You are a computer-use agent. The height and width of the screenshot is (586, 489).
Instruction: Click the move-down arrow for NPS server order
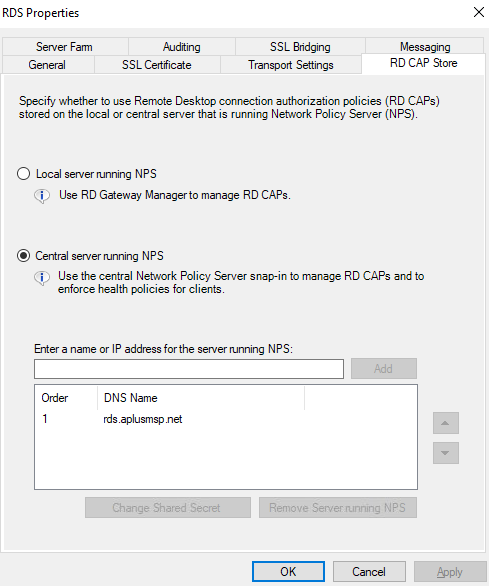pos(446,453)
